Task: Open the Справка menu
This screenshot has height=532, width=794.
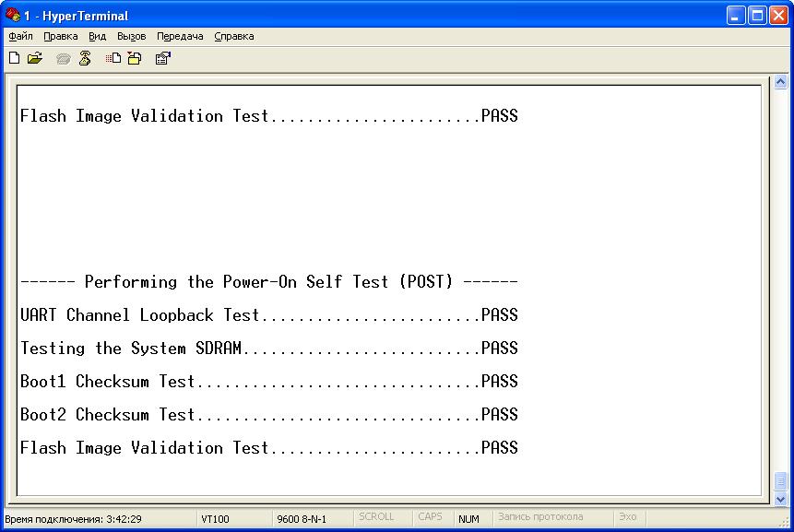Action: coord(234,37)
